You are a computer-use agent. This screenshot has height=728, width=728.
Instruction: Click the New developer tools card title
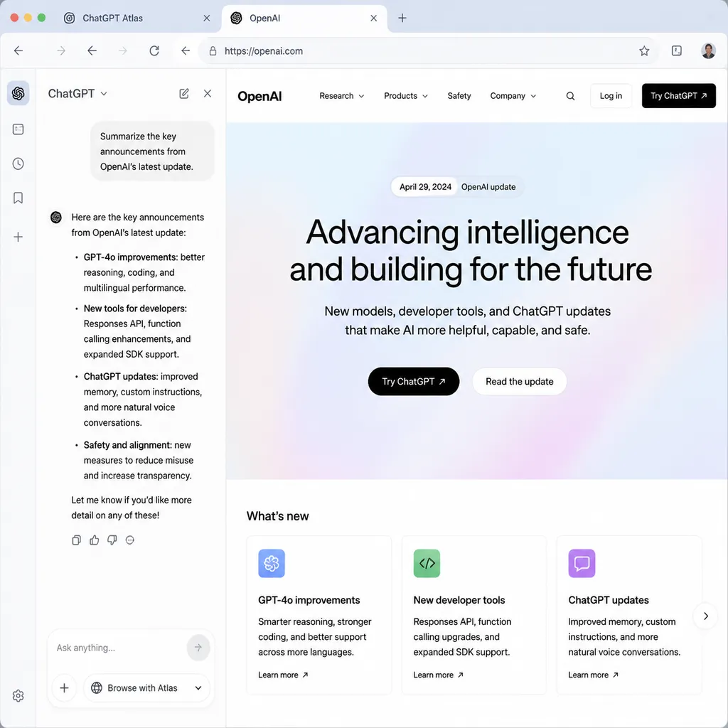coord(459,600)
